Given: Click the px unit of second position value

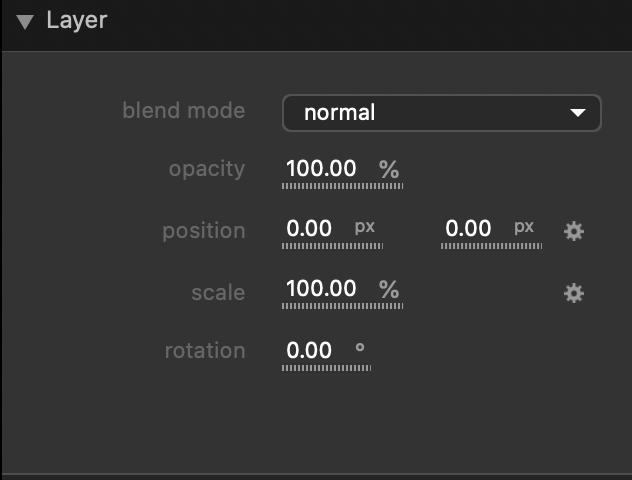Looking at the screenshot, I should (x=524, y=227).
